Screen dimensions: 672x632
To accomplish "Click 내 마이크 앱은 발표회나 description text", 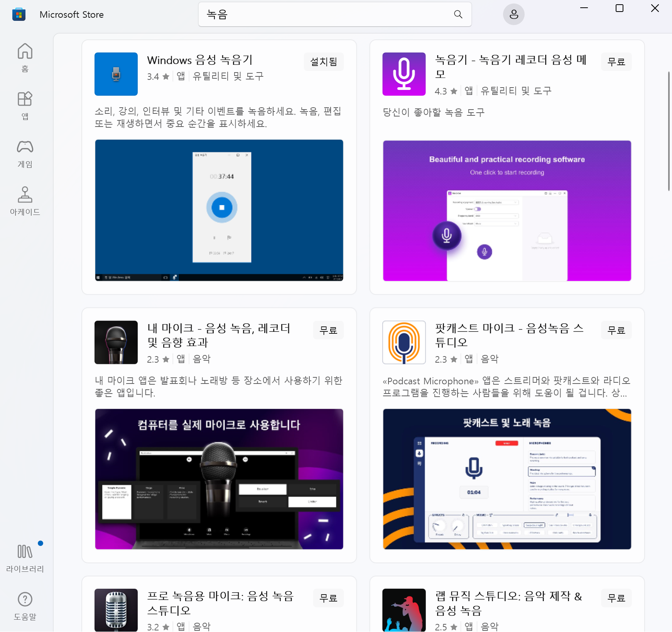I will (x=219, y=387).
